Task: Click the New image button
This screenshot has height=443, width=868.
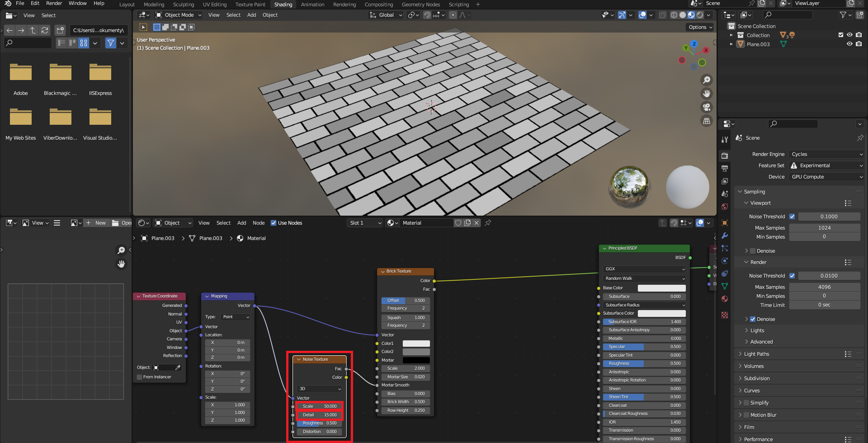Action: [x=96, y=223]
